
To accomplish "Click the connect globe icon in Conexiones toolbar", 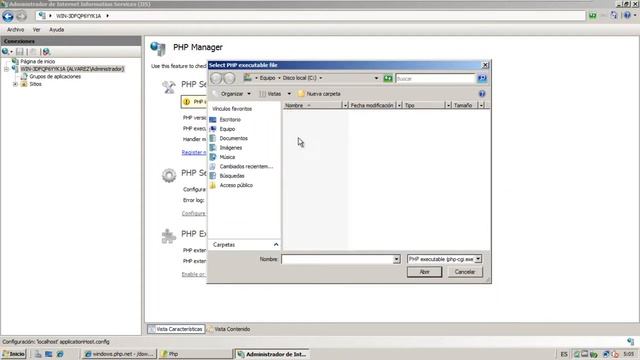I will [5, 52].
